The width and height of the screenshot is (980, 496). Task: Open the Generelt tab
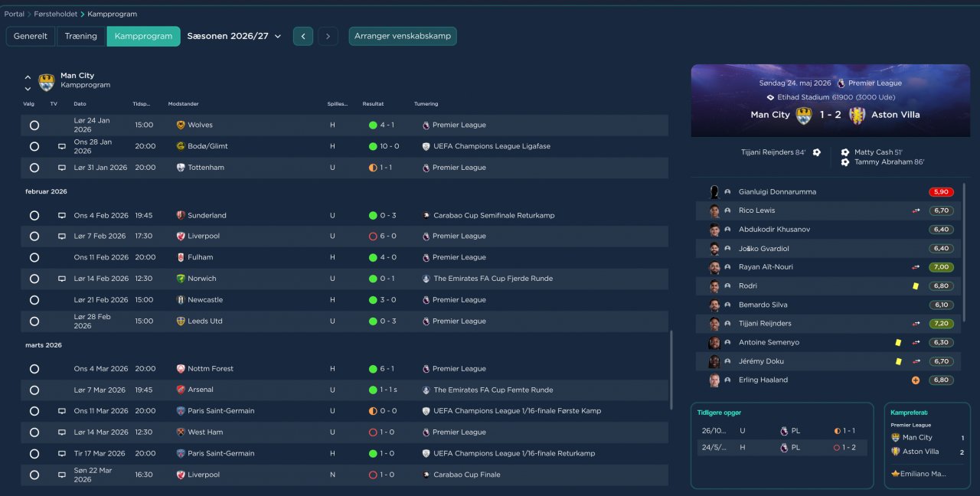point(31,36)
